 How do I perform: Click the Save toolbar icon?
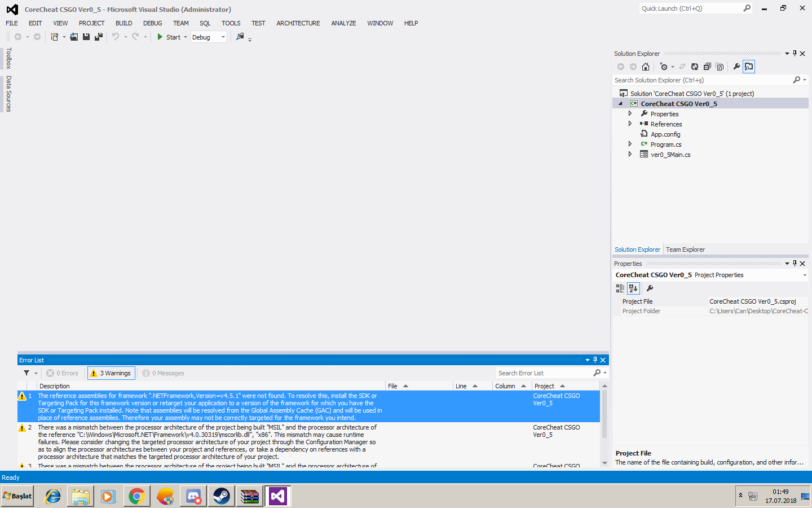coord(86,37)
